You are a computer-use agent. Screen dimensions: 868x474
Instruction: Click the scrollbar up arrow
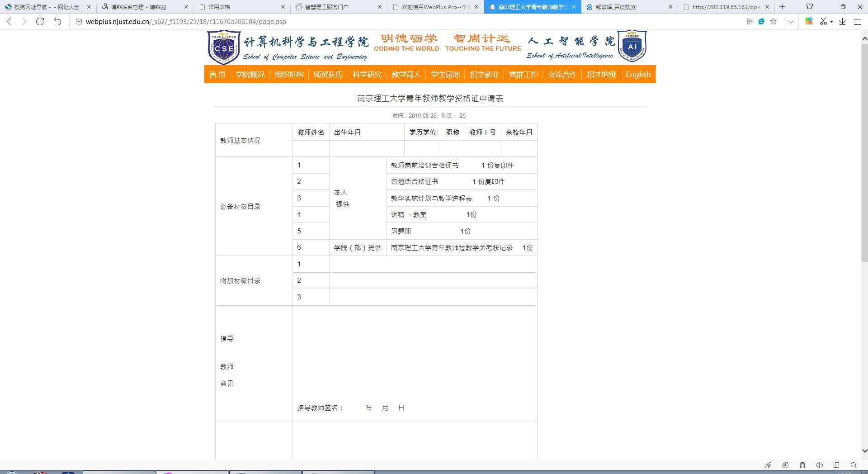(x=864, y=39)
